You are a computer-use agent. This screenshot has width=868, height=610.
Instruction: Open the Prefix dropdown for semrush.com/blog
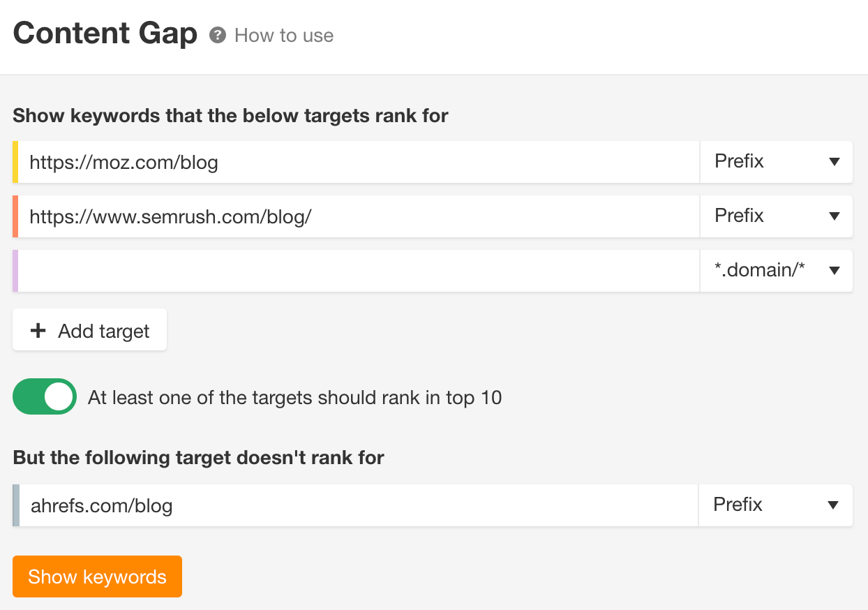[x=775, y=216]
